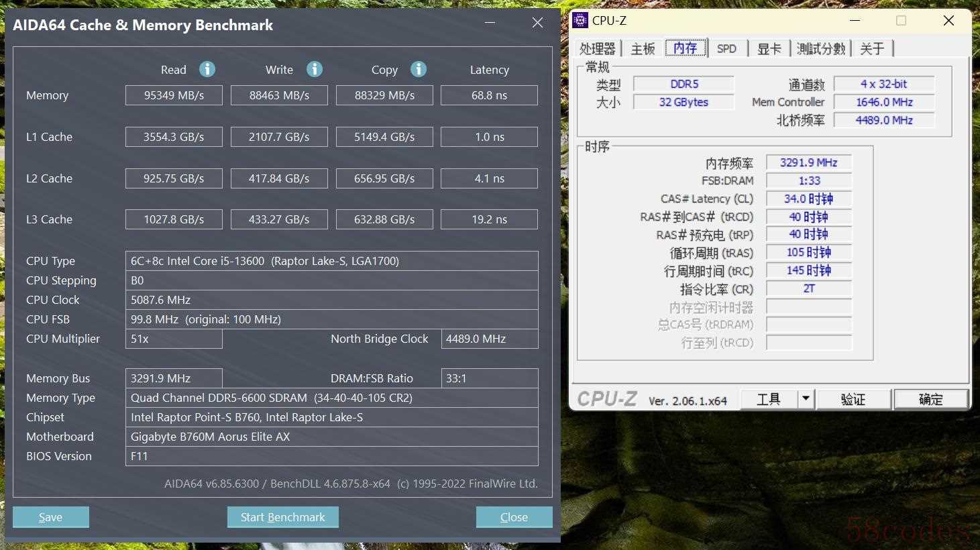980x550 pixels.
Task: Click the 北桥频率 4489.0 MHz value in CPU-Z
Action: [x=883, y=120]
